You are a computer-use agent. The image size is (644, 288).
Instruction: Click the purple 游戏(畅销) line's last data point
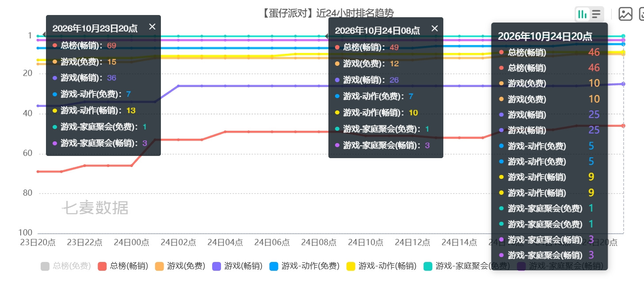[623, 84]
